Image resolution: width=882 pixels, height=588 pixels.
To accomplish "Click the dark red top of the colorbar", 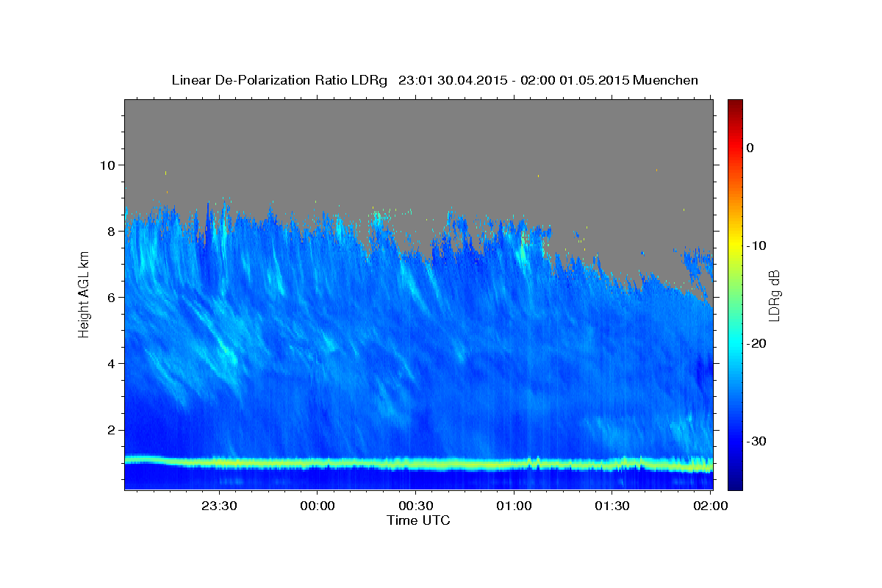I will pyautogui.click(x=735, y=104).
